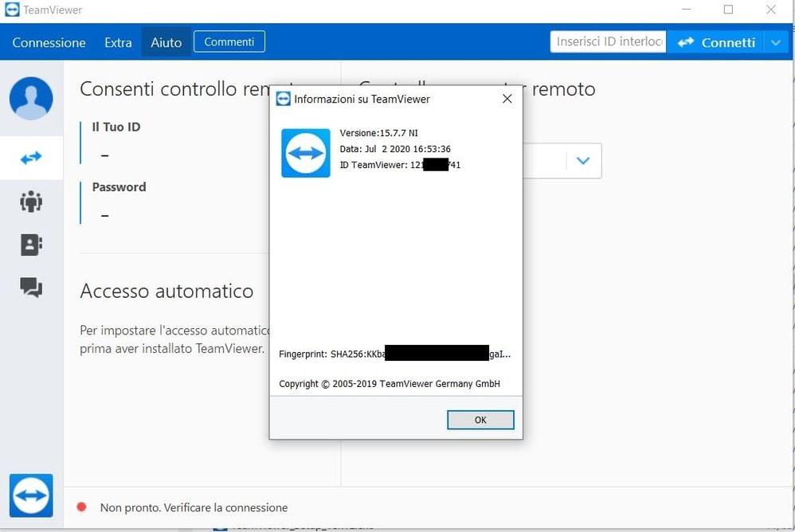Open Computers & Contacts address book icon

click(31, 244)
